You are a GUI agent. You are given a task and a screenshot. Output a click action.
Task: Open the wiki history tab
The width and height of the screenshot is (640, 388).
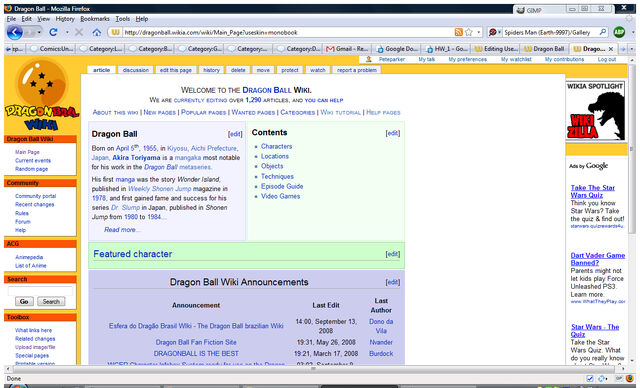[x=211, y=70]
